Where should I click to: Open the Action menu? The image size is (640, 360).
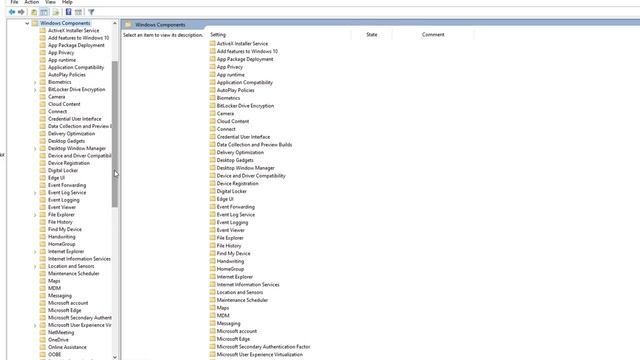[x=31, y=2]
